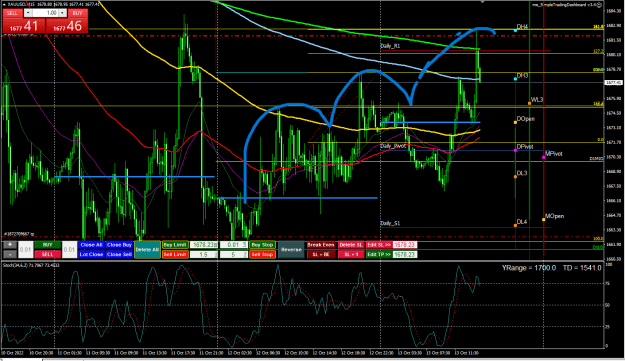The height and width of the screenshot is (361, 625).
Task: Click the green BUY button in dashboard
Action: [x=47, y=245]
